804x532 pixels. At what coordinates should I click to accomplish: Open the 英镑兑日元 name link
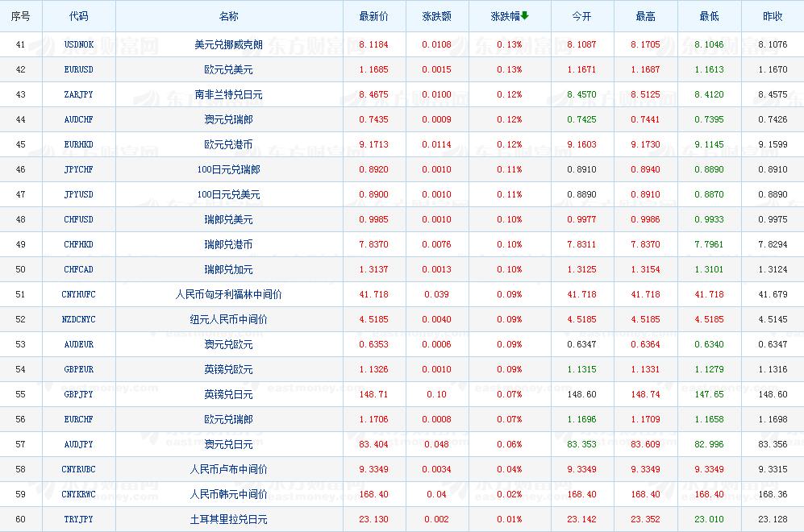pyautogui.click(x=229, y=394)
